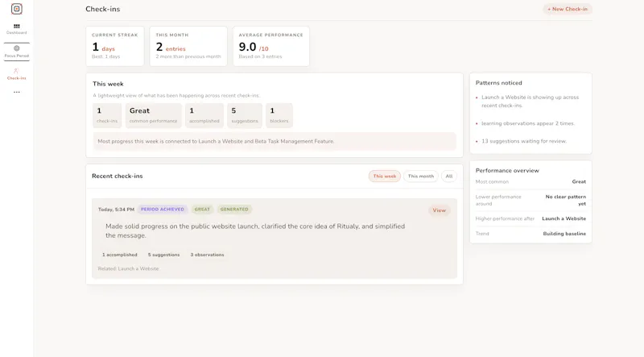This screenshot has width=644, height=357.
Task: Select the This Month entries card
Action: click(188, 46)
